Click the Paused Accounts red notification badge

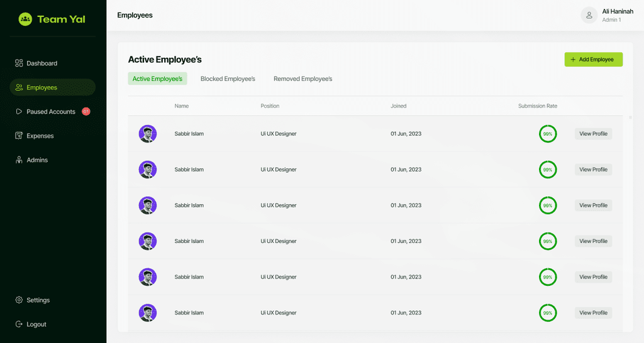pos(86,112)
